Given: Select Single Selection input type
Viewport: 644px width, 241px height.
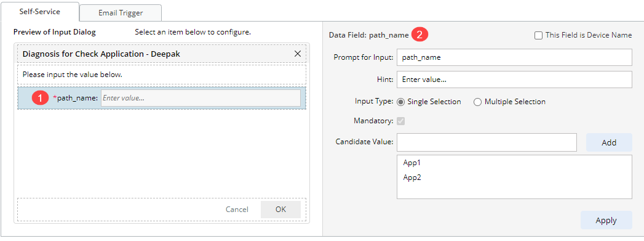Looking at the screenshot, I should coord(401,102).
